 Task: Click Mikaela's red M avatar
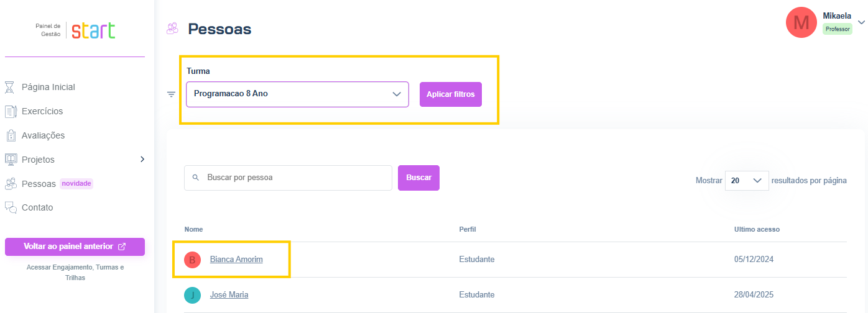[801, 23]
